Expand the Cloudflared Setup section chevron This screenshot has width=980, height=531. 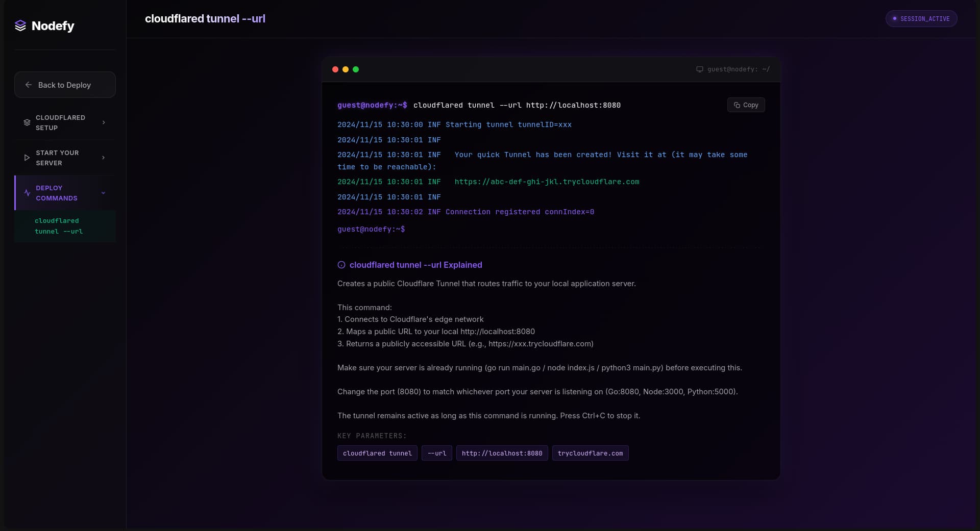(x=104, y=122)
